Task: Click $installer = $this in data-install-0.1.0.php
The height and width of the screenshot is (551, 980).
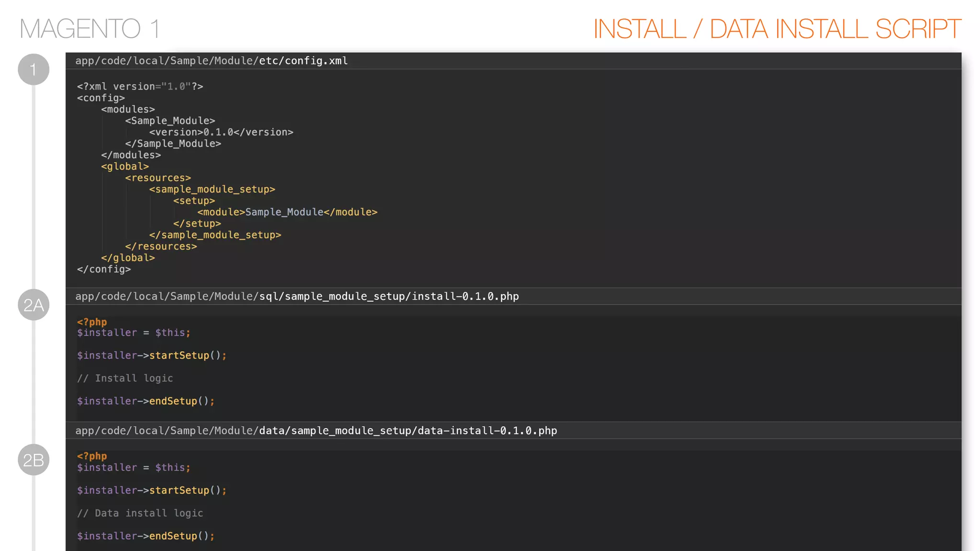Action: [x=134, y=467]
